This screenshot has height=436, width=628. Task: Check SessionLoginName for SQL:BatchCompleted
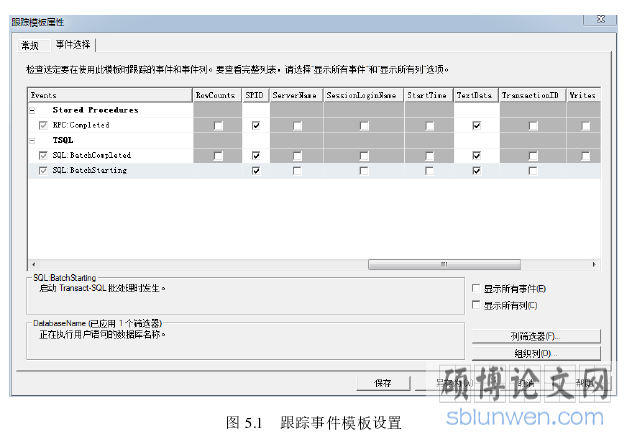pos(364,156)
